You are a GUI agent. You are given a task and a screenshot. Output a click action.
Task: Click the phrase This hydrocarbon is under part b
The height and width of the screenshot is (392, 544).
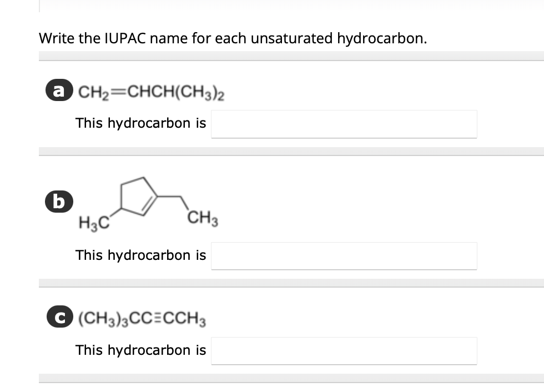click(141, 255)
